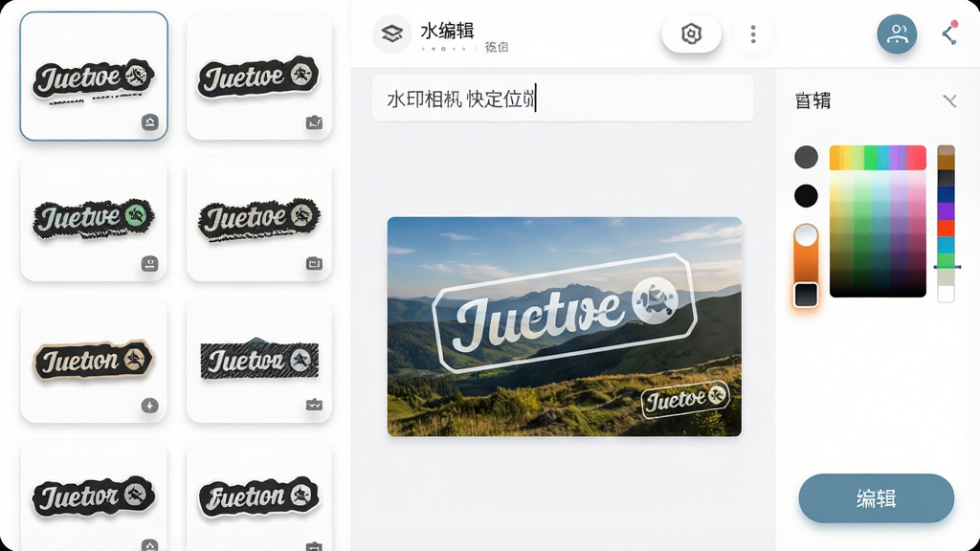Choose the green cell in the palette's top row
The image size is (980, 551).
[x=871, y=158]
